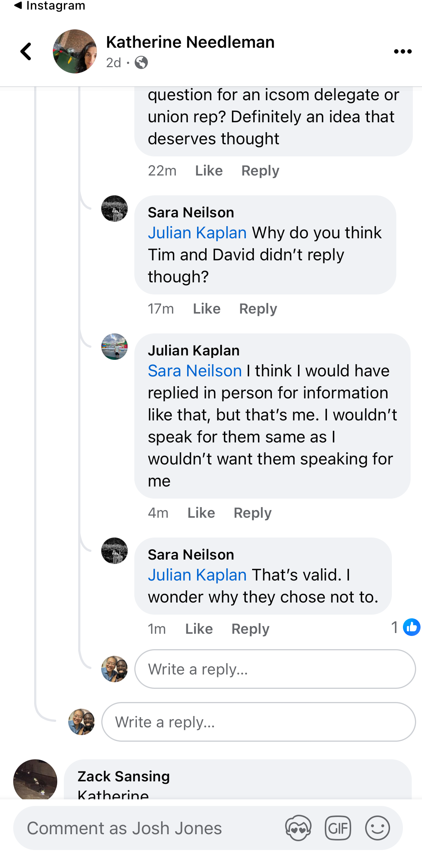
Task: Open Julian Kaplan's commenter avatar
Action: [x=114, y=347]
